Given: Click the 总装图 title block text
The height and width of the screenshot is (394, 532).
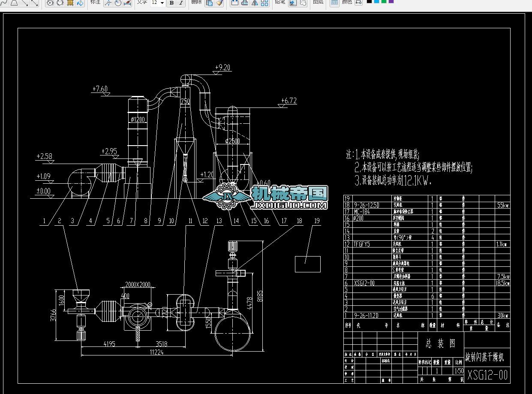Looking at the screenshot, I should coord(441,343).
